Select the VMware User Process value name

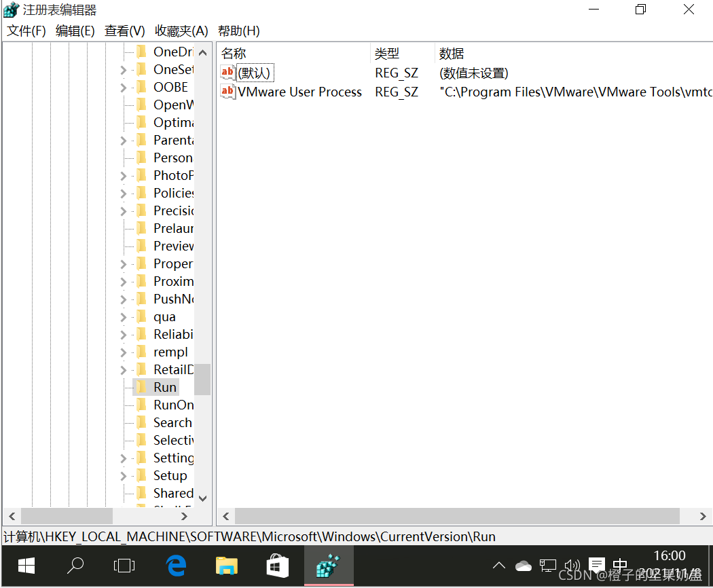click(299, 92)
